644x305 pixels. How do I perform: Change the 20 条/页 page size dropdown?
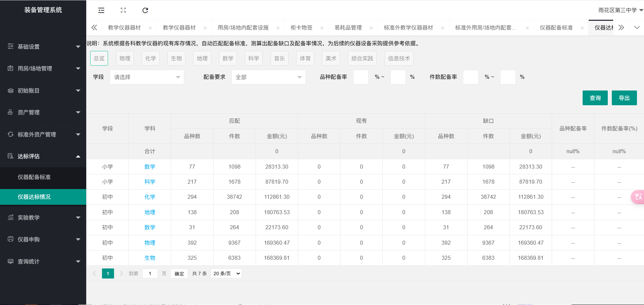226,273
